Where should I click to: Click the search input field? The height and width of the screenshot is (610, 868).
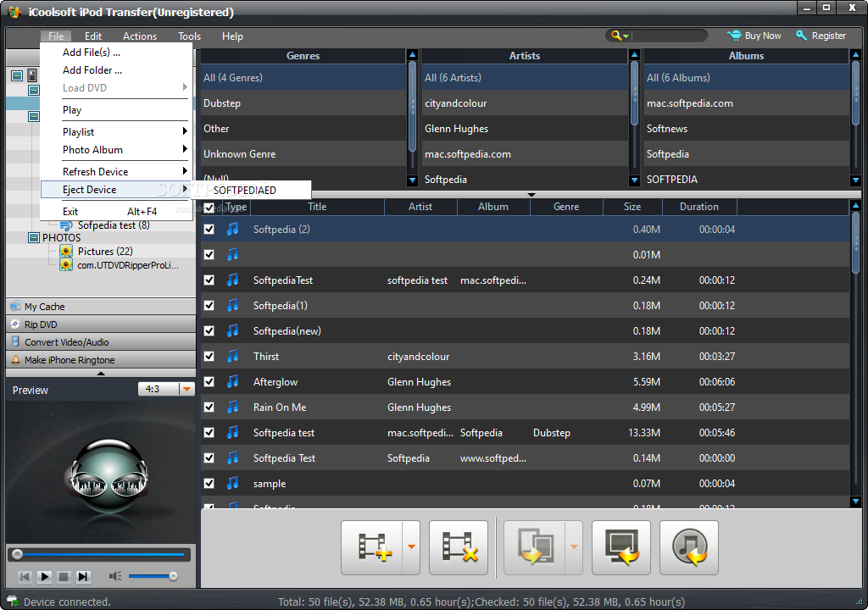[670, 36]
